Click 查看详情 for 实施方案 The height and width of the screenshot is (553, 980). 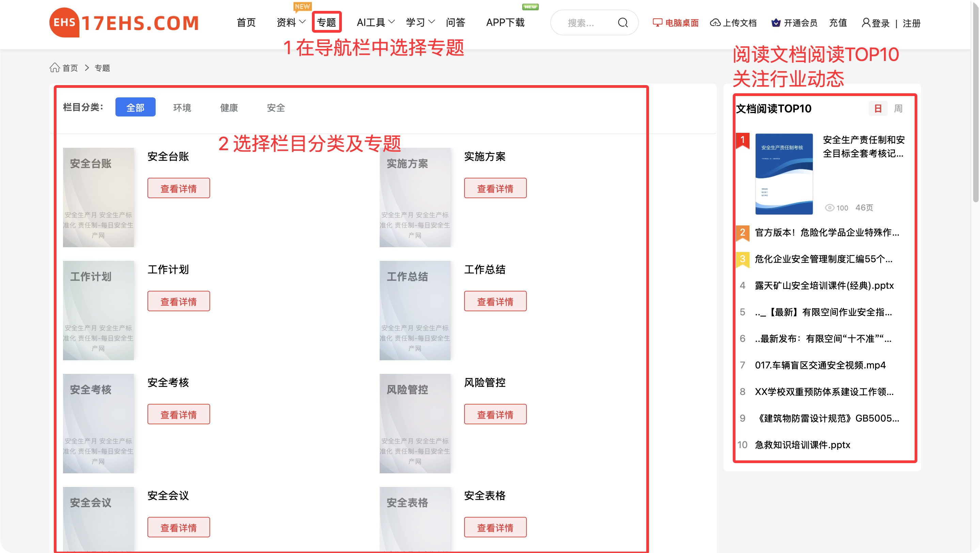pos(495,188)
